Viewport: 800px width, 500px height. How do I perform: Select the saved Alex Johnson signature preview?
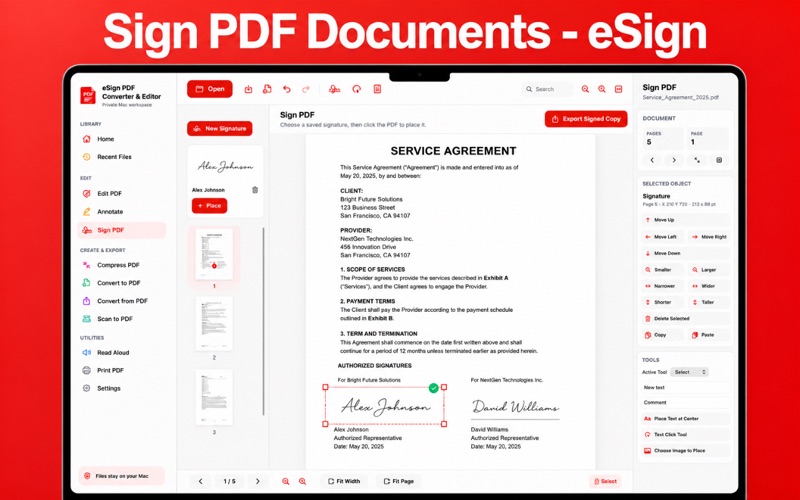(225, 166)
